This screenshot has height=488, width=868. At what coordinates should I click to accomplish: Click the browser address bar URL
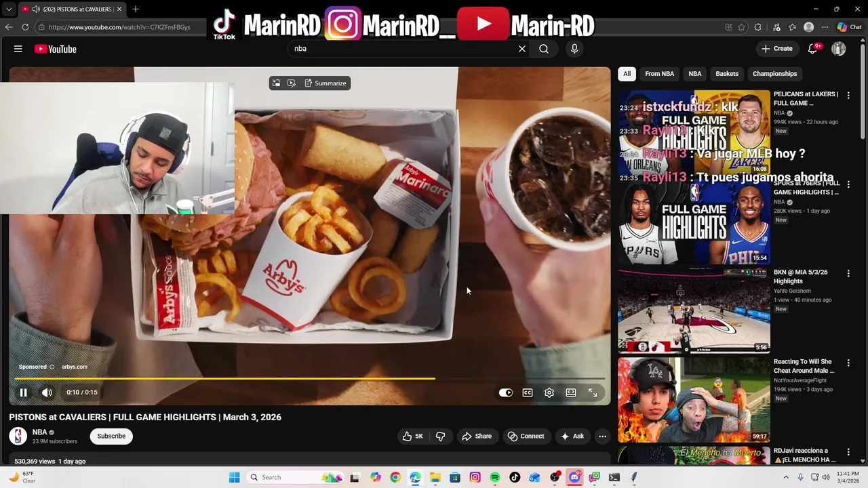point(119,27)
